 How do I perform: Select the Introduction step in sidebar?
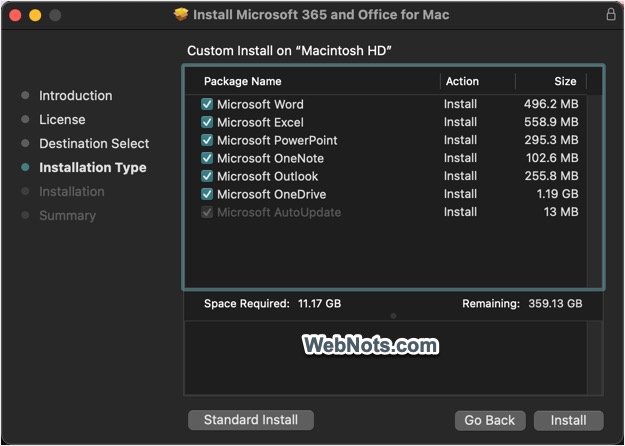pyautogui.click(x=76, y=96)
